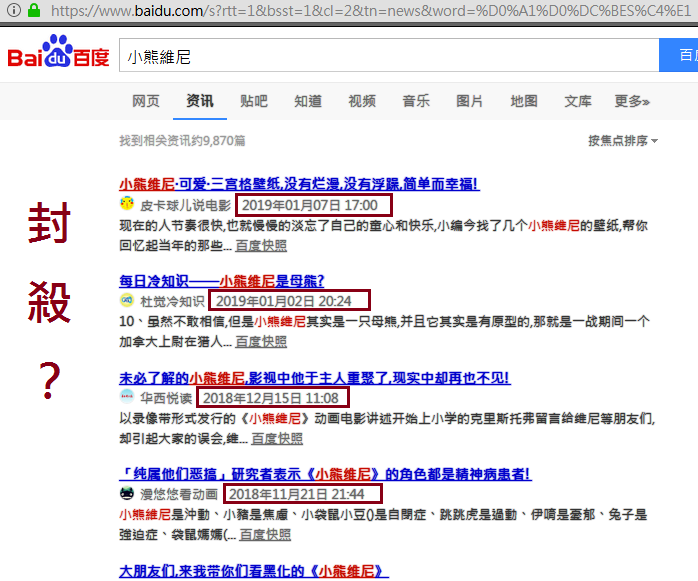The height and width of the screenshot is (581, 698).
Task: Switch to the 图片 tab
Action: 470,101
